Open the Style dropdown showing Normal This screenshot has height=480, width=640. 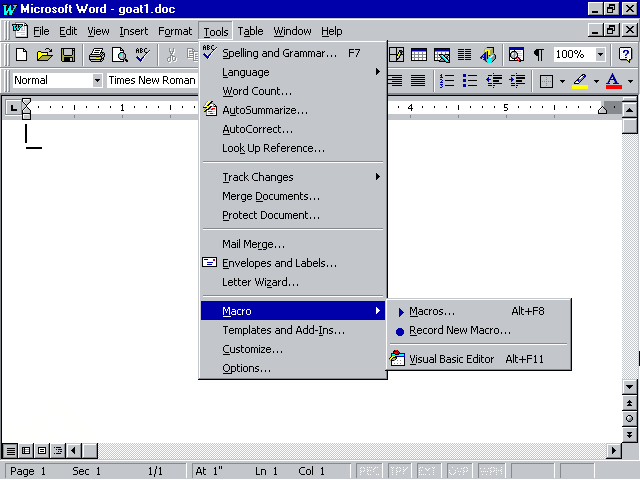(x=97, y=80)
